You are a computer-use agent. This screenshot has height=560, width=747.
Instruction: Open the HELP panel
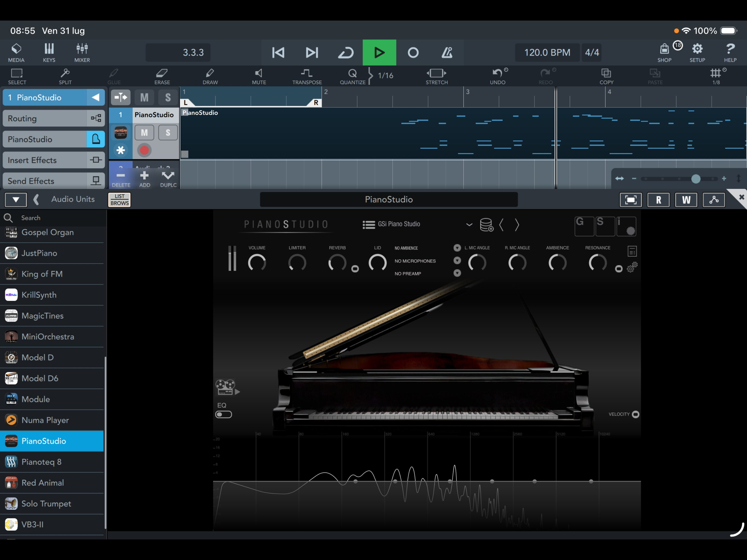click(x=730, y=53)
